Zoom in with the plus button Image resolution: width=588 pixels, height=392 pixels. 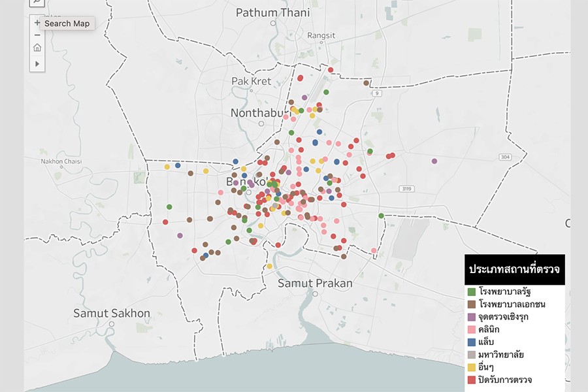click(x=37, y=23)
